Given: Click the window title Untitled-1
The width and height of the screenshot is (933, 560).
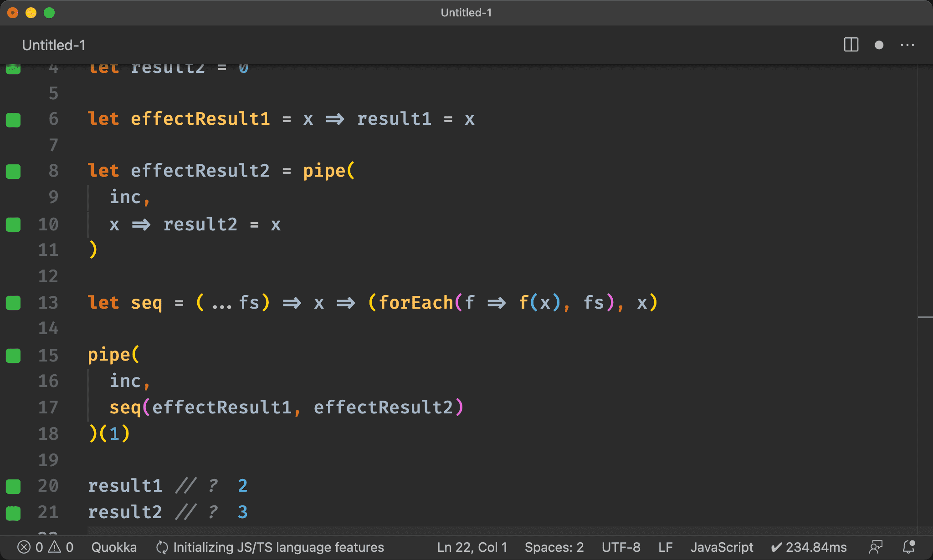Looking at the screenshot, I should 466,13.
